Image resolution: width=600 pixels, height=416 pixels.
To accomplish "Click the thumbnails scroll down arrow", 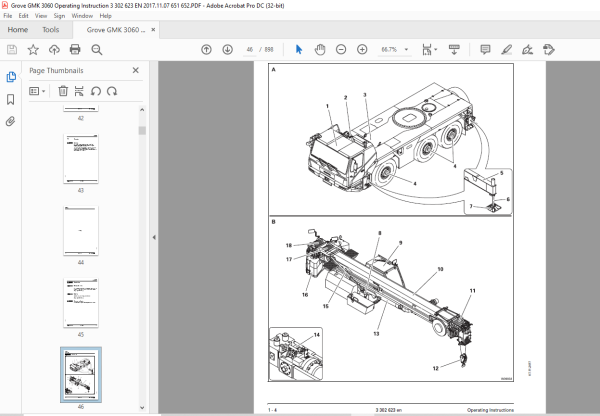I will [x=142, y=408].
